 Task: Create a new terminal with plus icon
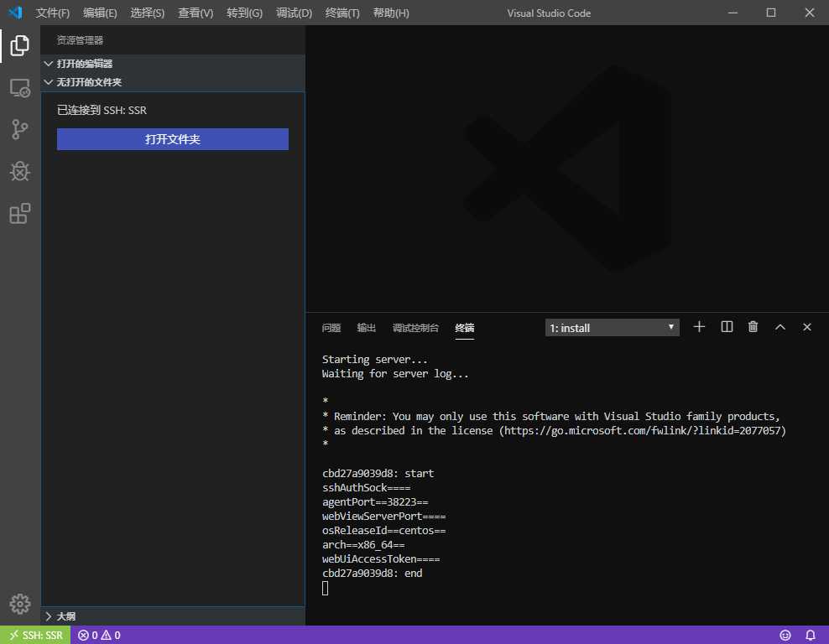point(699,327)
